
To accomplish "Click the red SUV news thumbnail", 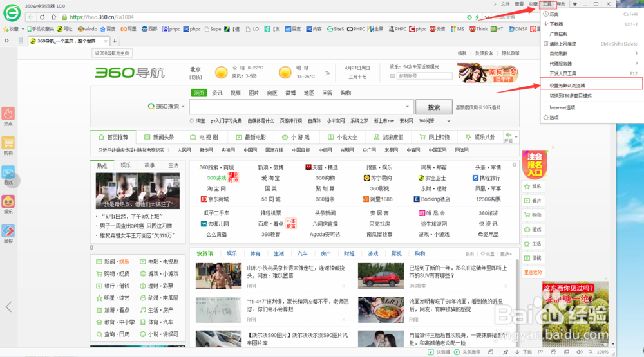I will pos(381,276).
